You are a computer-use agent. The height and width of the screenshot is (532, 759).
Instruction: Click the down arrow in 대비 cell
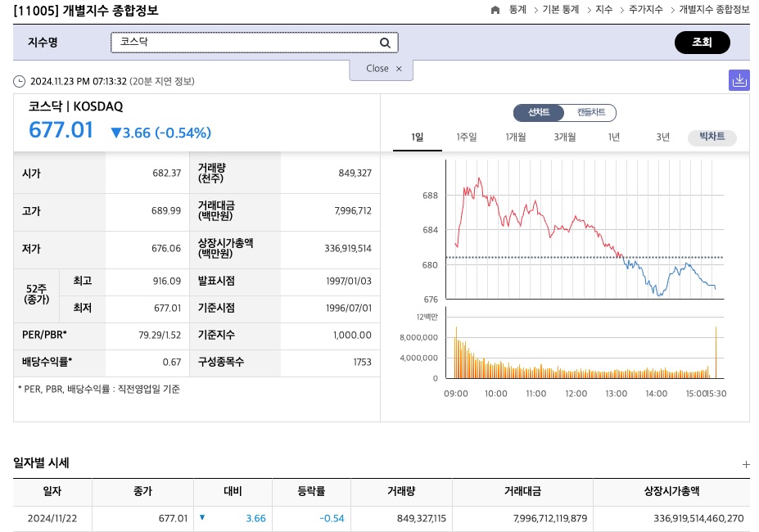[x=202, y=517]
